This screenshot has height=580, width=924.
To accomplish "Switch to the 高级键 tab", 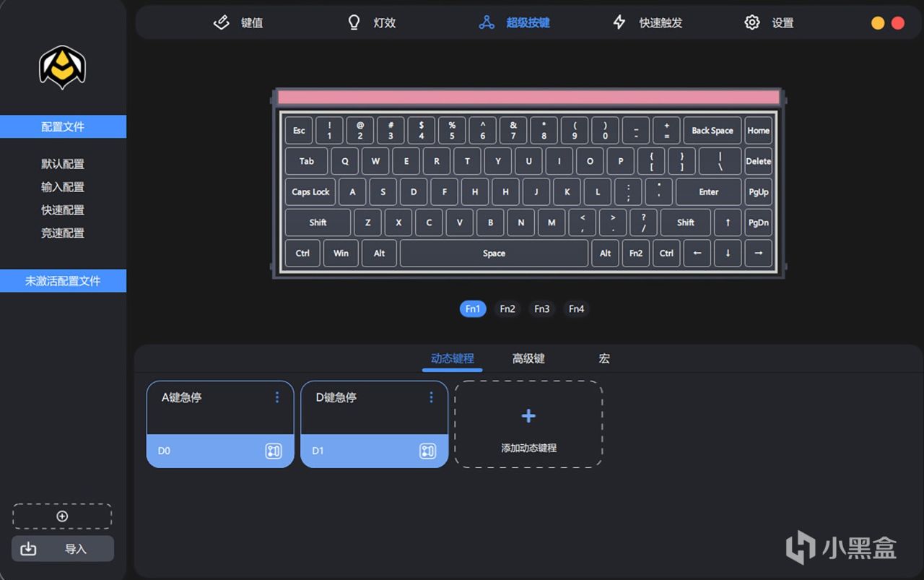I will (x=528, y=358).
